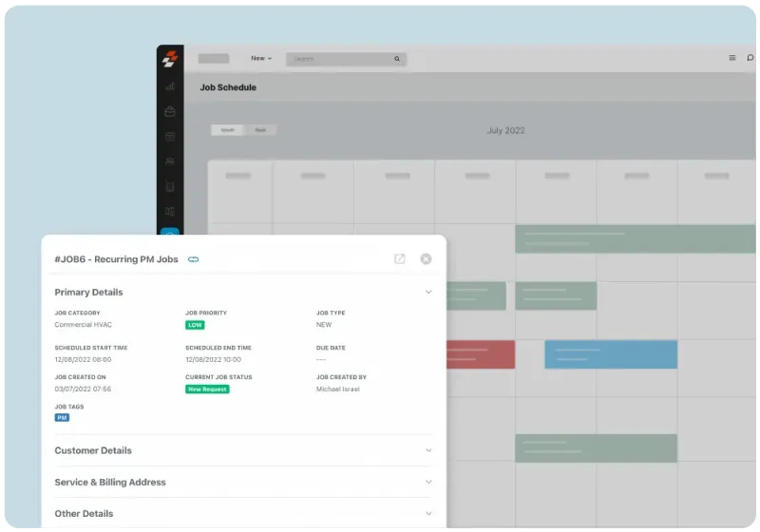Image resolution: width=760 pixels, height=532 pixels.
Task: Open the New dropdown in the top bar
Action: [260, 59]
